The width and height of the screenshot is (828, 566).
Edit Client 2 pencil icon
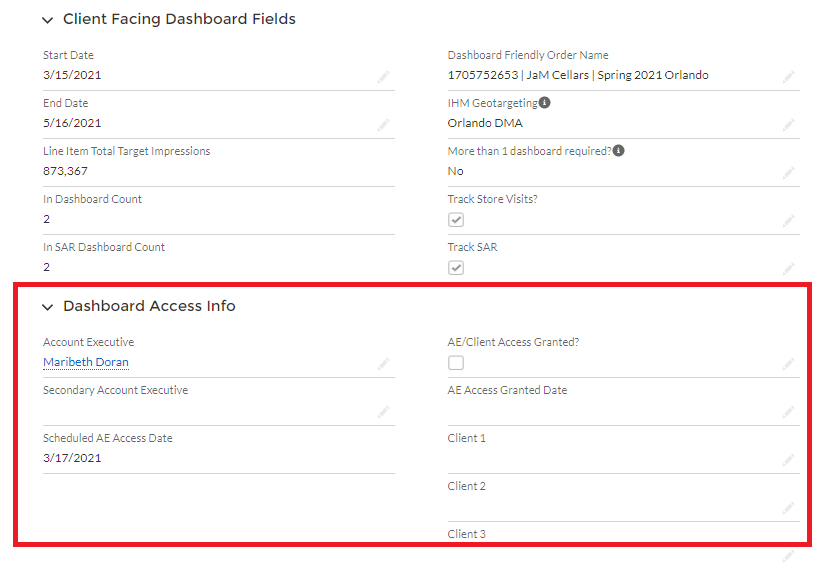(x=788, y=508)
